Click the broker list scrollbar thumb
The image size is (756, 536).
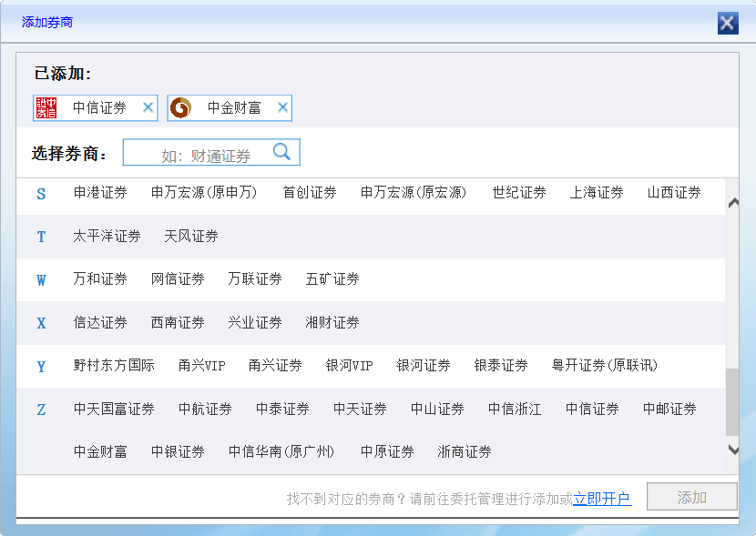[732, 401]
